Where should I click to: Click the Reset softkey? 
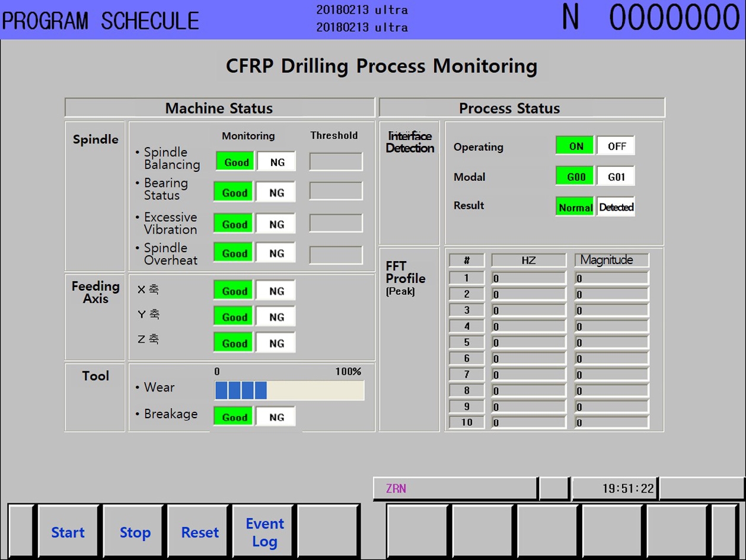200,532
